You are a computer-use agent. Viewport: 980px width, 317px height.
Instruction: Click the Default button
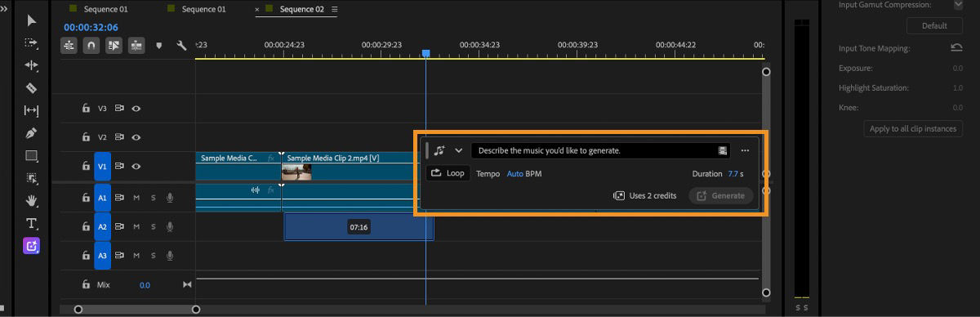(x=934, y=25)
